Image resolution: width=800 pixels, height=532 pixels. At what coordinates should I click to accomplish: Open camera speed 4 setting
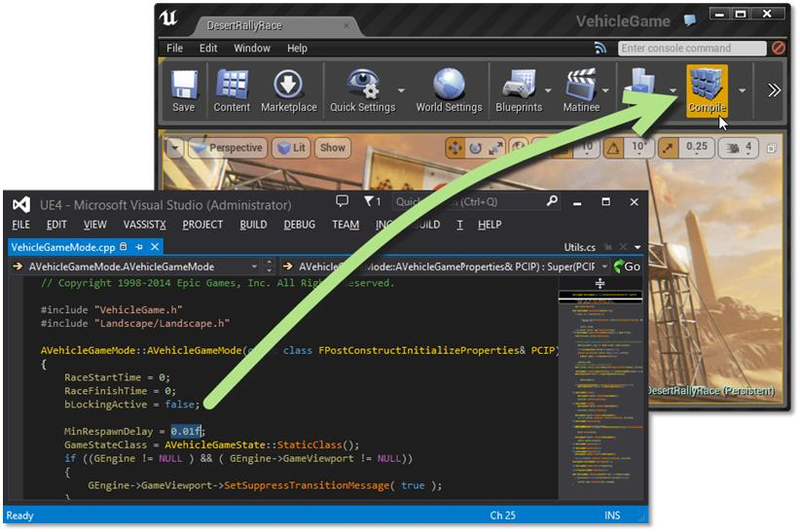coord(739,148)
